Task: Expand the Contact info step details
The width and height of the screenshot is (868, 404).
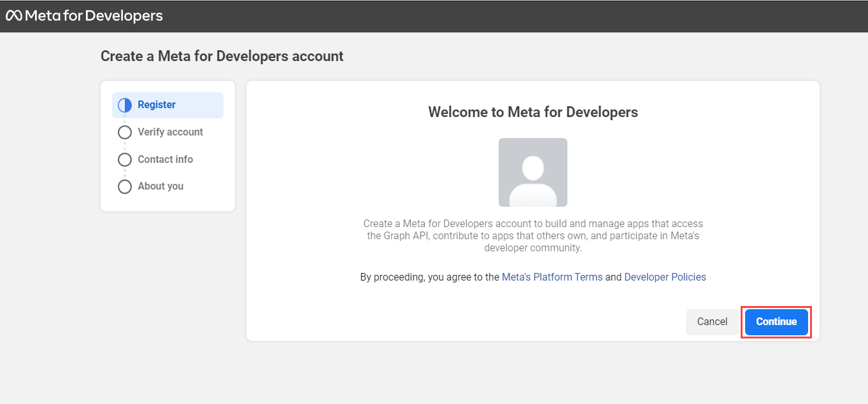Action: [x=164, y=159]
